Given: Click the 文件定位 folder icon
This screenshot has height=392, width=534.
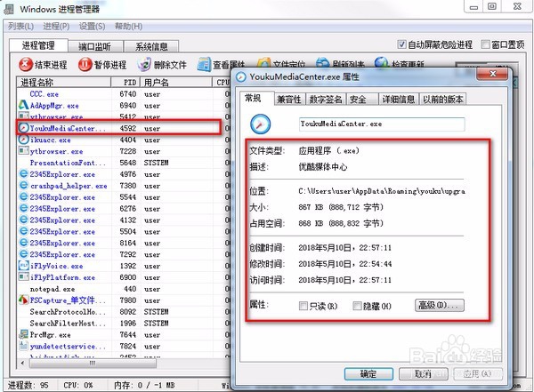Looking at the screenshot, I should [263, 63].
